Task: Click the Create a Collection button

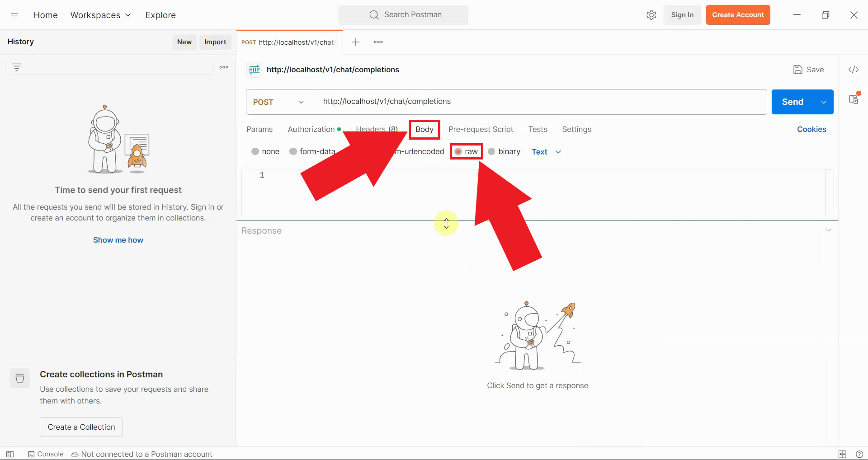Action: 81,427
